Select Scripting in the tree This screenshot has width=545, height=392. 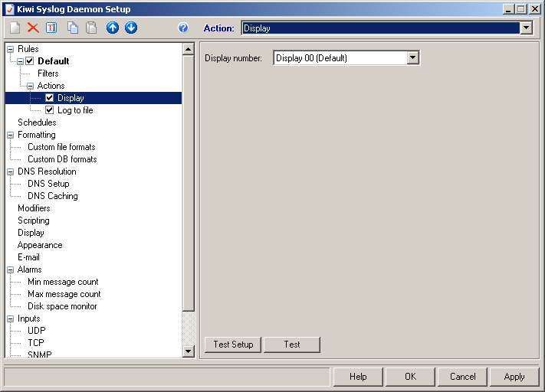[34, 220]
